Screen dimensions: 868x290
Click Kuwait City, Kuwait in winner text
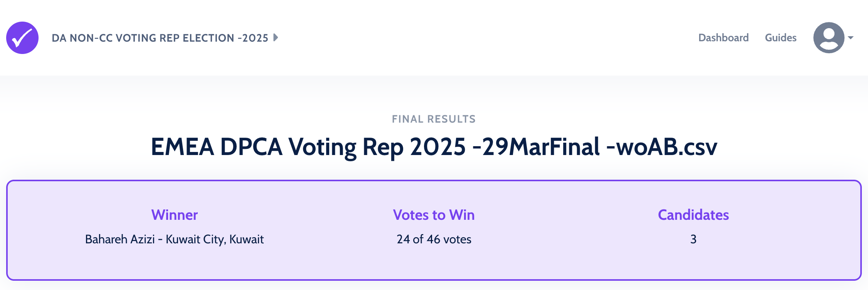point(215,239)
